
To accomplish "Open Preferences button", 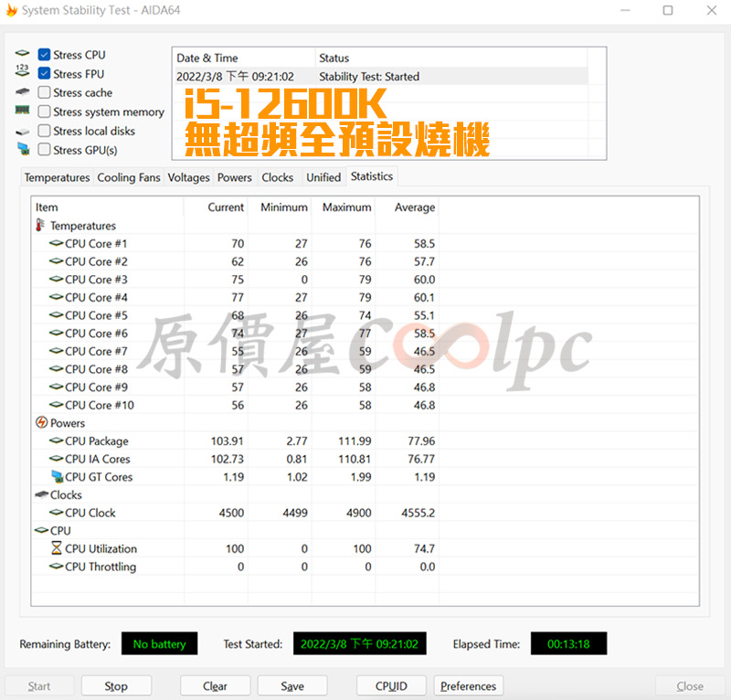I will coord(468,685).
